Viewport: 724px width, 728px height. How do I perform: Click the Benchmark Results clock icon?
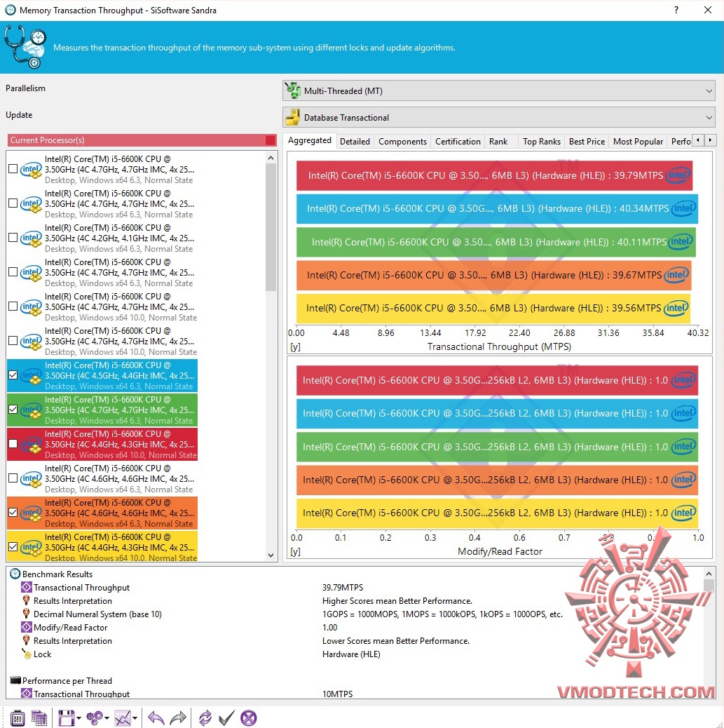pyautogui.click(x=15, y=574)
